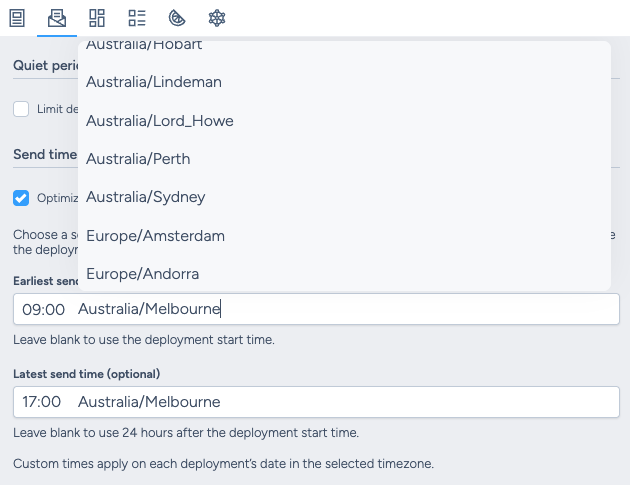630x485 pixels.
Task: Open the citrus slice tab icon
Action: pyautogui.click(x=177, y=18)
